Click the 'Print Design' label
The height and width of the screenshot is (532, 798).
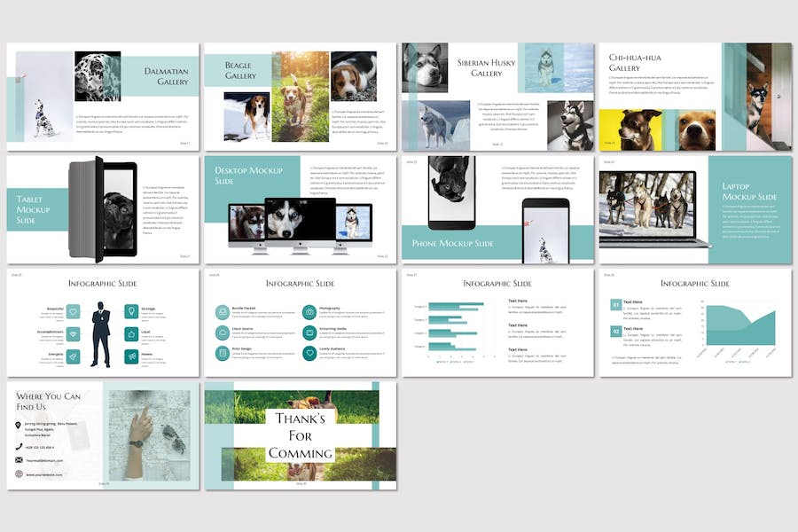click(242, 348)
